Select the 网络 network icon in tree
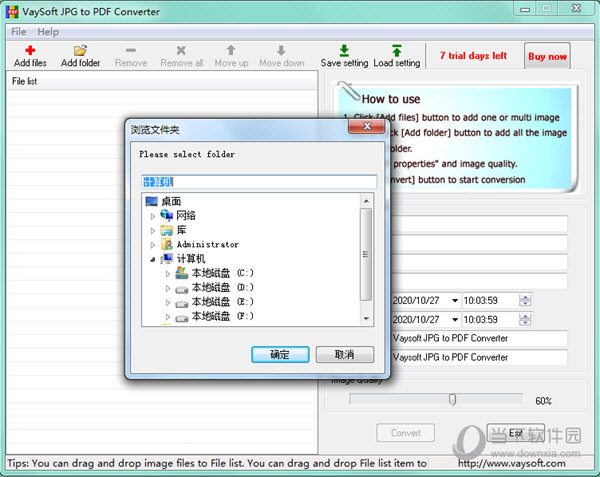Screen dimensions: 600x477 click(x=166, y=215)
